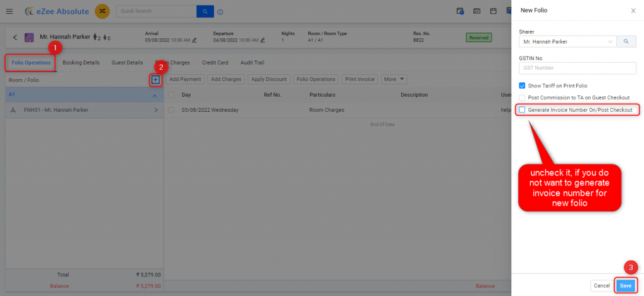
Task: Click the adult count icon
Action: (x=96, y=37)
